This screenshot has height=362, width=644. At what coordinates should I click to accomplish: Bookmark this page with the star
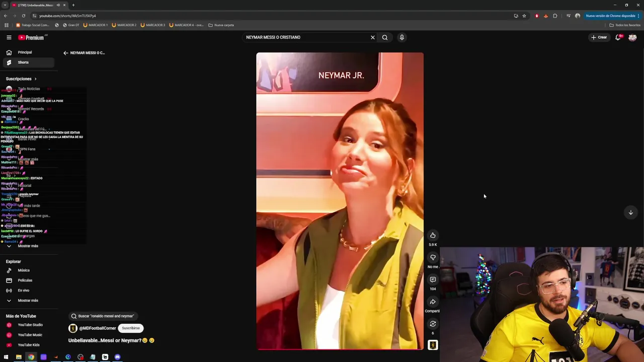tap(524, 16)
